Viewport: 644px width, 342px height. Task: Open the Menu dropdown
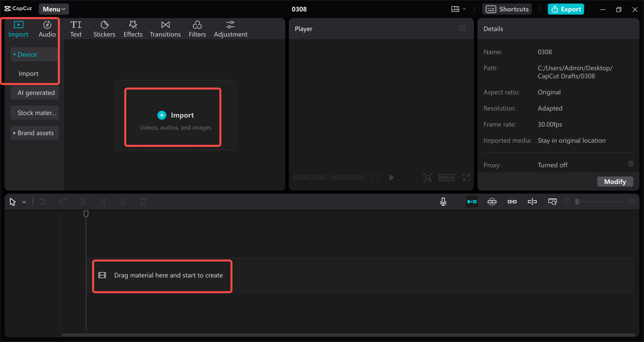click(x=54, y=9)
